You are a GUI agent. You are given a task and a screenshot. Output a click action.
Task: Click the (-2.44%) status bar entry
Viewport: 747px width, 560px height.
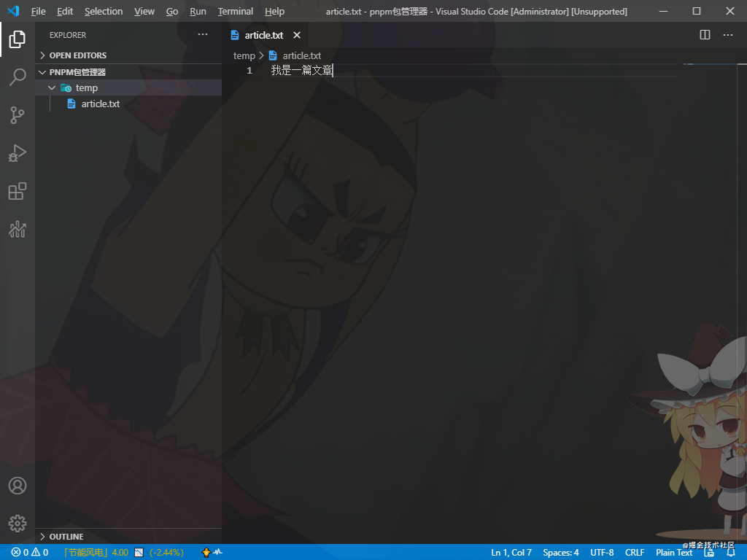point(166,553)
